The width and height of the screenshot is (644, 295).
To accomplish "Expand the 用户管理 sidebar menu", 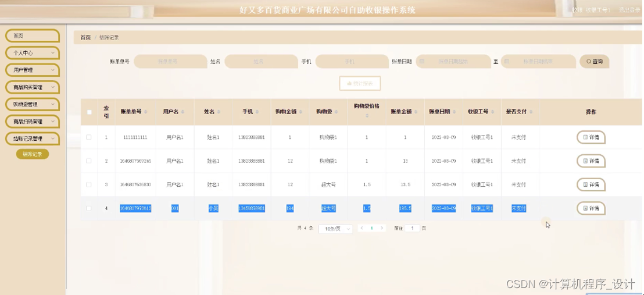I will pyautogui.click(x=33, y=70).
